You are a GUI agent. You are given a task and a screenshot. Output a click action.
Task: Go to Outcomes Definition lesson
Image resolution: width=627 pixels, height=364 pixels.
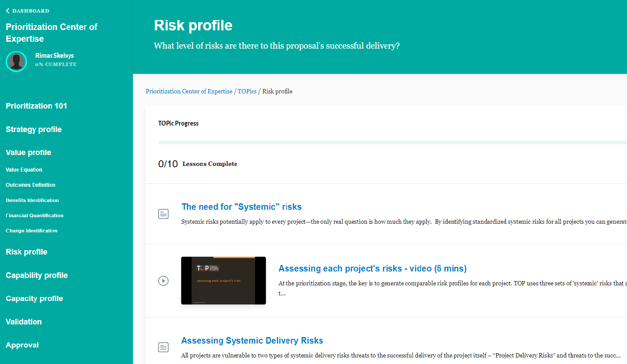pyautogui.click(x=30, y=185)
